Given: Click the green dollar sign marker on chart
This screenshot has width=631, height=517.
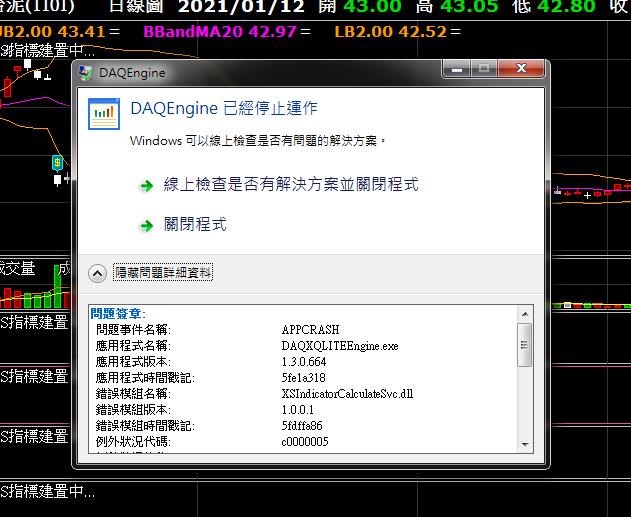Looking at the screenshot, I should coord(58,163).
